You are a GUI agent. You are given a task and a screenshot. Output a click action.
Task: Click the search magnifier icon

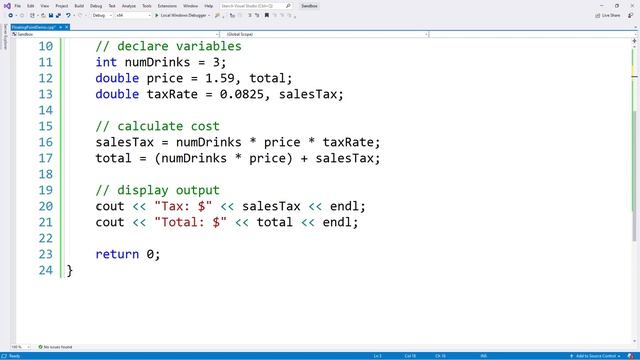point(288,6)
